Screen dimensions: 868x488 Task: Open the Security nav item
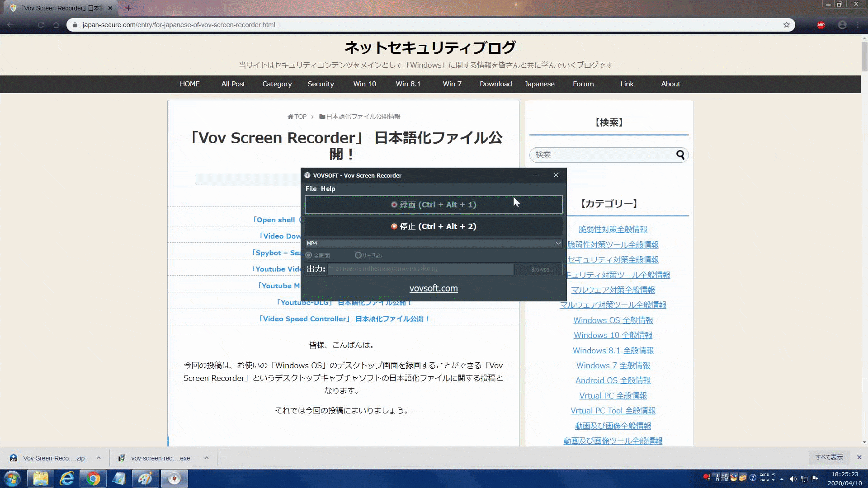(321, 84)
